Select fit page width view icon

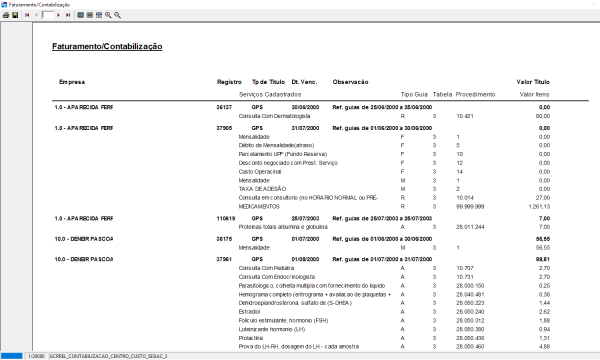tap(90, 15)
